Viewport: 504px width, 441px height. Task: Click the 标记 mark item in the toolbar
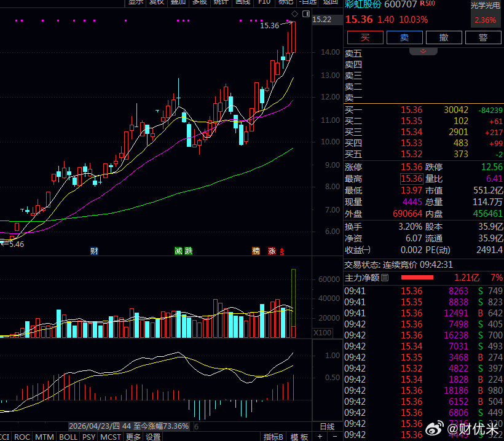(285, 2)
